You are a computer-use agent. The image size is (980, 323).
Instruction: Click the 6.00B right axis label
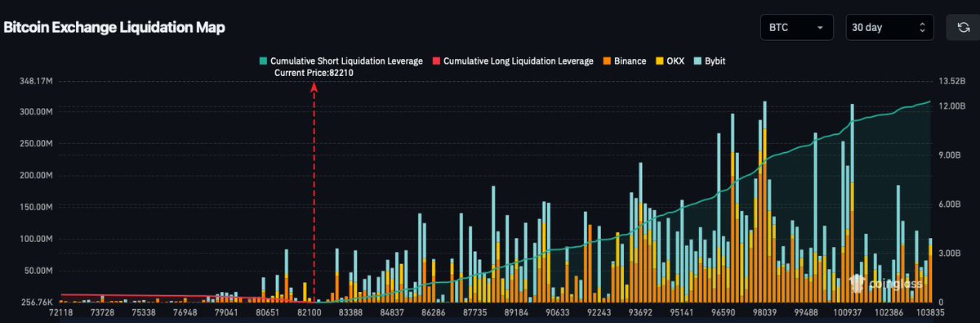(x=950, y=204)
